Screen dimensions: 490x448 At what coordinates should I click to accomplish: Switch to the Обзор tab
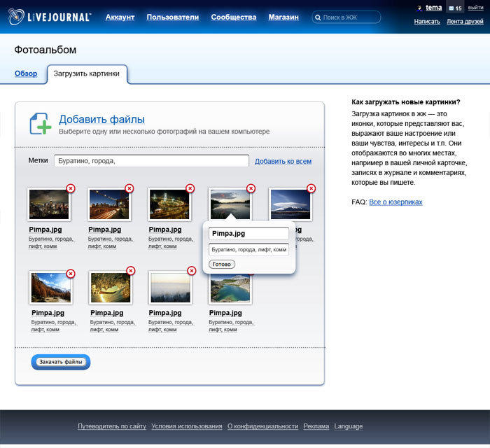pos(26,73)
